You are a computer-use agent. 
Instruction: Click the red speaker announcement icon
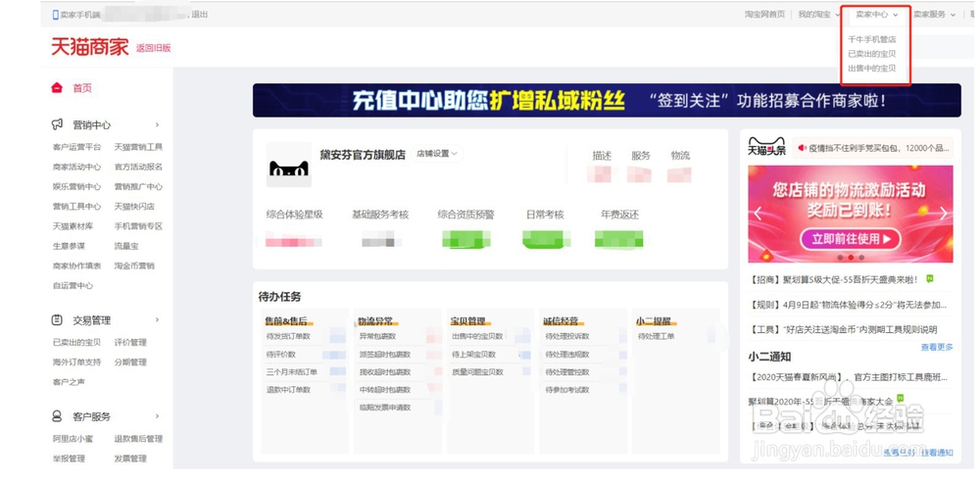tap(802, 148)
